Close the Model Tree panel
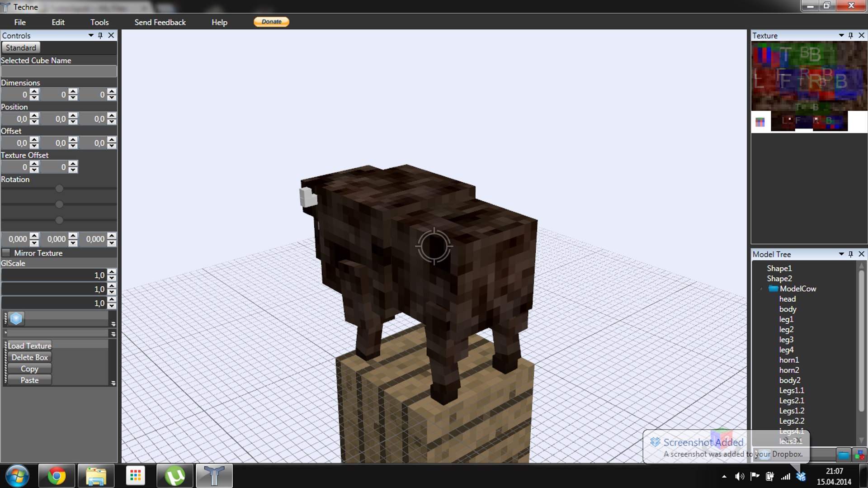This screenshot has height=488, width=868. [x=861, y=254]
